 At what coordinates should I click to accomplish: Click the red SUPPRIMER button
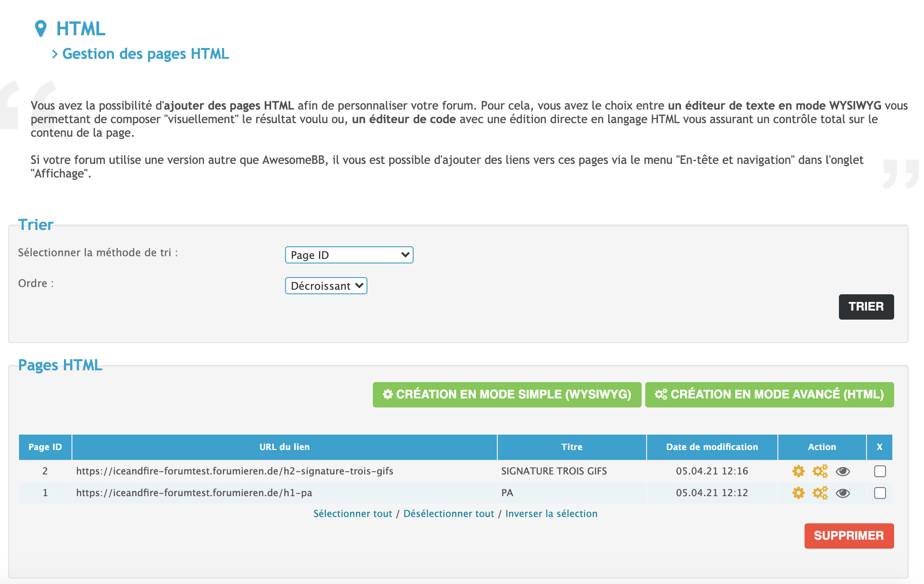pyautogui.click(x=849, y=536)
